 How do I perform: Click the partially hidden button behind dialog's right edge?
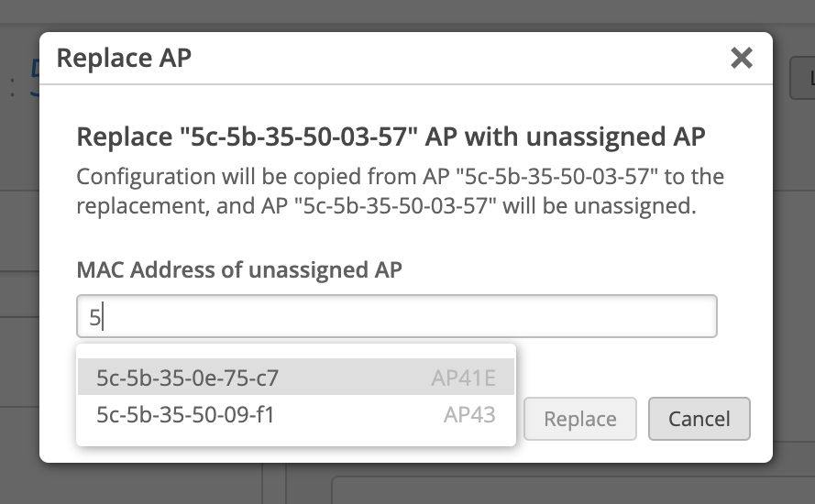coord(801,79)
